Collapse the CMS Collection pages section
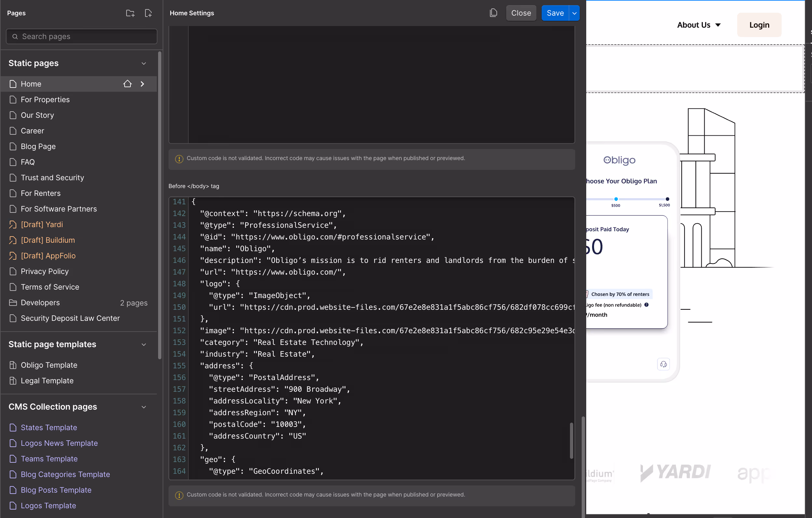 tap(144, 407)
